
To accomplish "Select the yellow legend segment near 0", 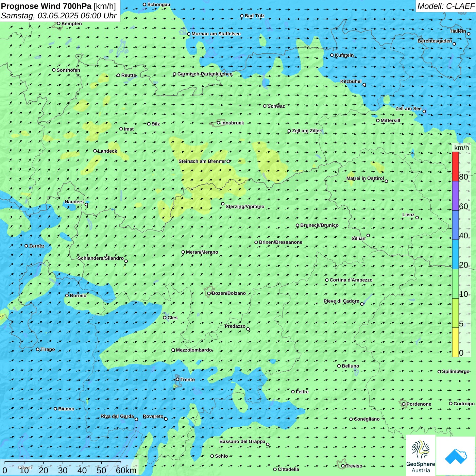I will (455, 342).
